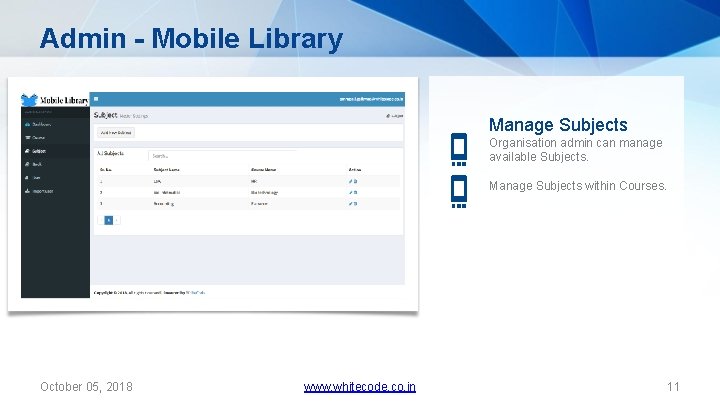Click the Sr. No. column header
Screen dimensions: 720x405
pos(106,169)
